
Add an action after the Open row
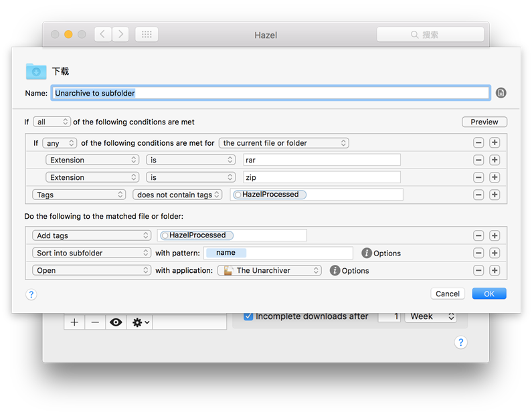495,270
